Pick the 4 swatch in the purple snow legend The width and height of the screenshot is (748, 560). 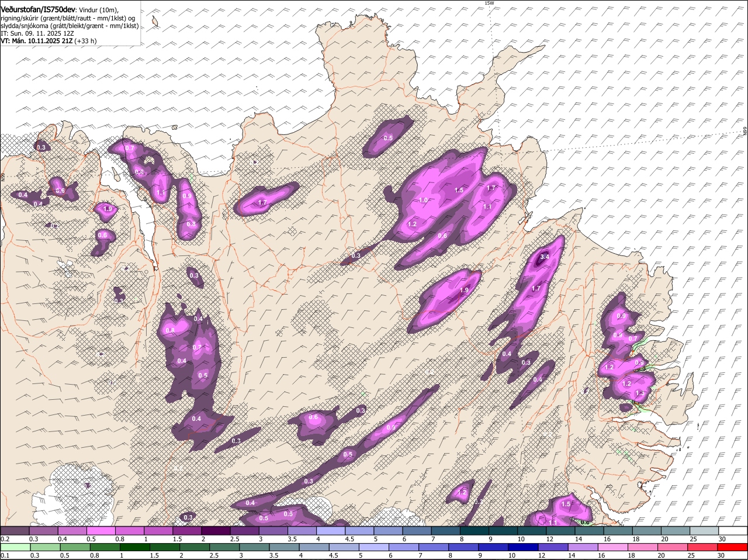(x=330, y=530)
